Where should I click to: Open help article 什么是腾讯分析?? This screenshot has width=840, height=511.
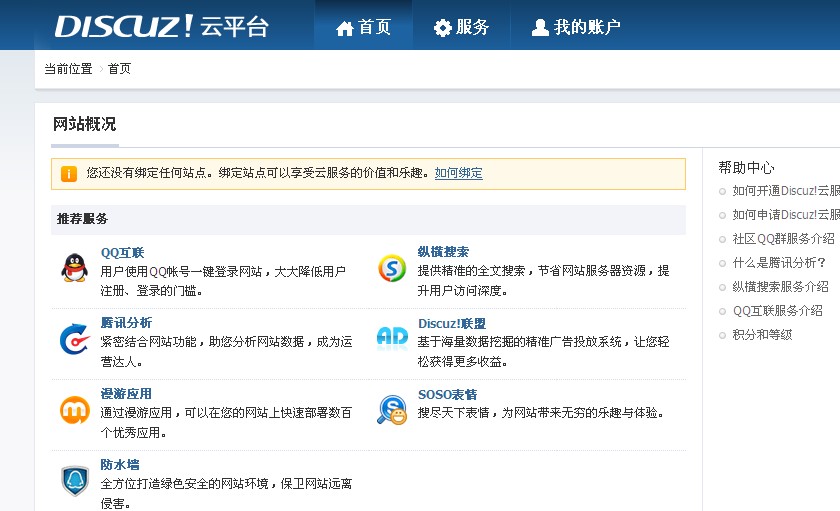click(x=779, y=262)
